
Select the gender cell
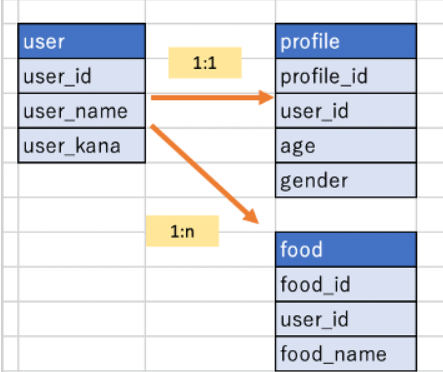346,180
